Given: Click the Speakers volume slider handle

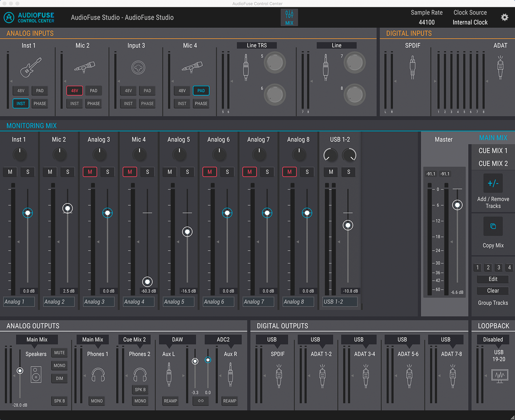Looking at the screenshot, I should (x=20, y=371).
